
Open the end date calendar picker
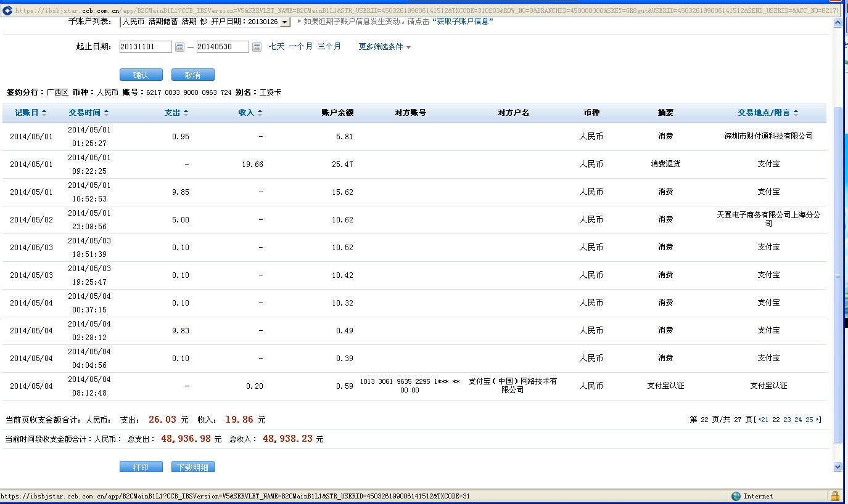[x=257, y=47]
